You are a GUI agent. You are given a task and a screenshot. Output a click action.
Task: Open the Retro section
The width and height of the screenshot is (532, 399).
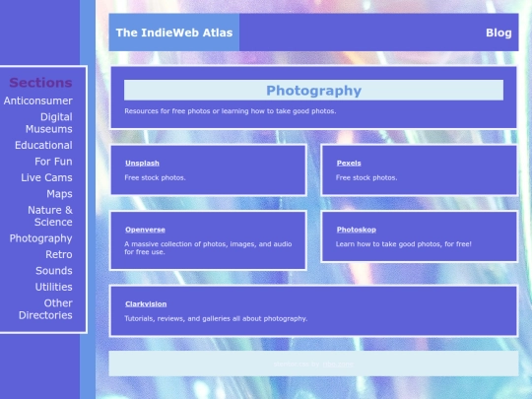59,254
